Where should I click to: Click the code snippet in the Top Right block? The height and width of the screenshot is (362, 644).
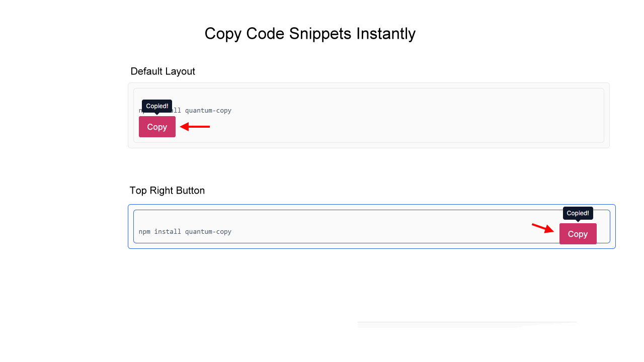click(x=185, y=232)
